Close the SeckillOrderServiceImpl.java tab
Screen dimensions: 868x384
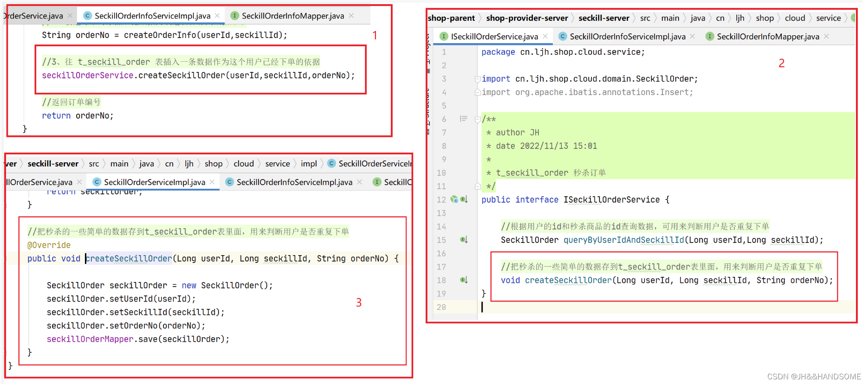(x=212, y=182)
